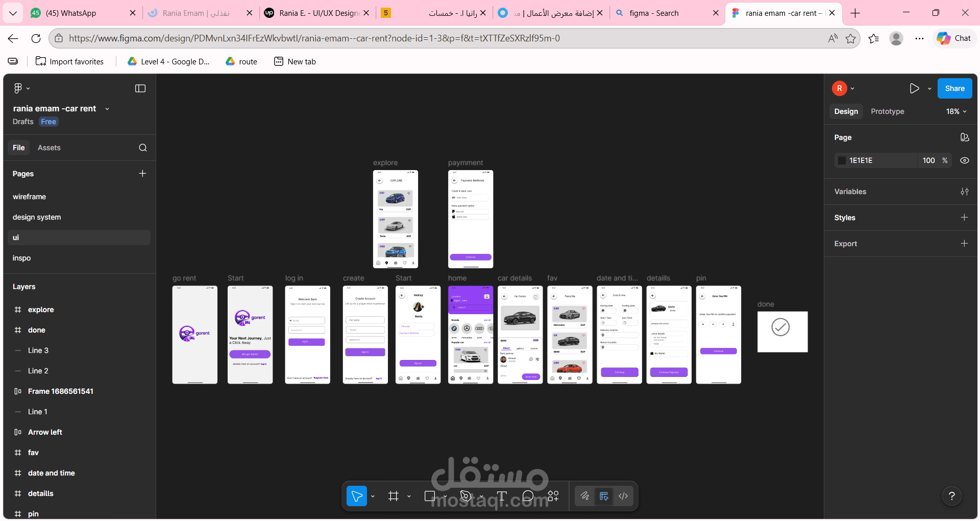Switch to Dev Mode code icon
980x521 pixels.
[x=623, y=496]
